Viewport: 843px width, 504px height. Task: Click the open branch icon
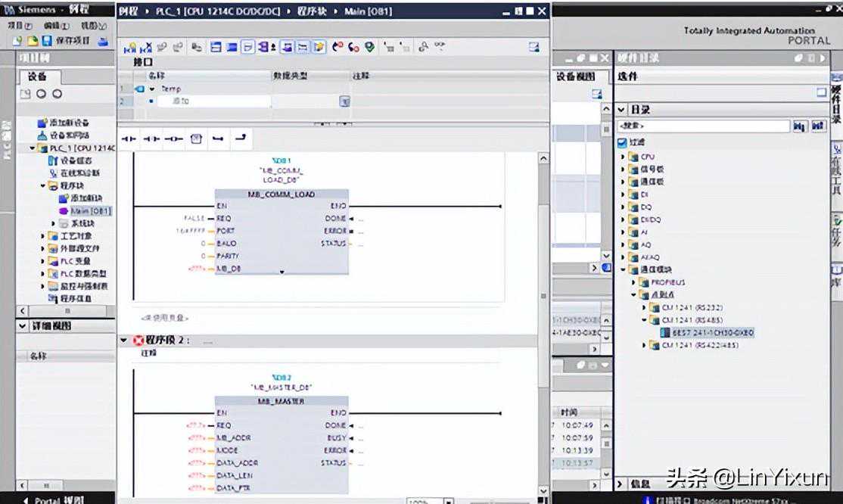pos(218,139)
